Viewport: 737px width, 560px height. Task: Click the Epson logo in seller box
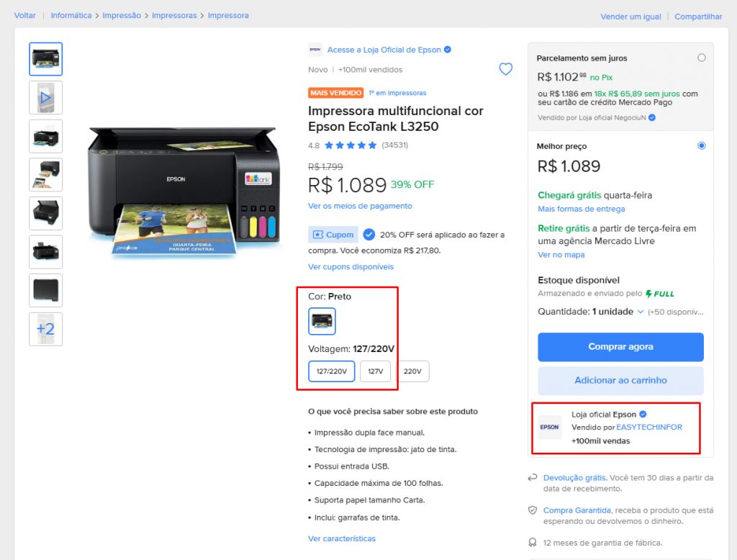tap(550, 427)
